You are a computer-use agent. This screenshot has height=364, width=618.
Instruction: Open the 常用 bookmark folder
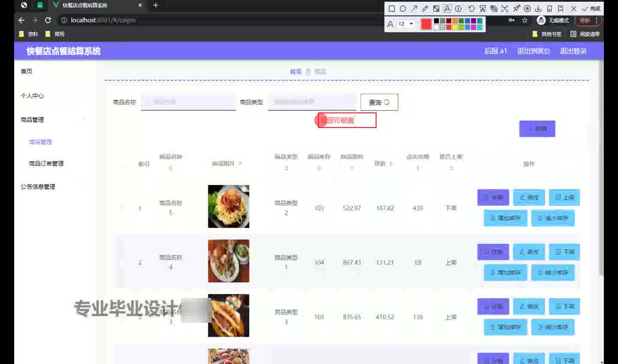coord(55,34)
